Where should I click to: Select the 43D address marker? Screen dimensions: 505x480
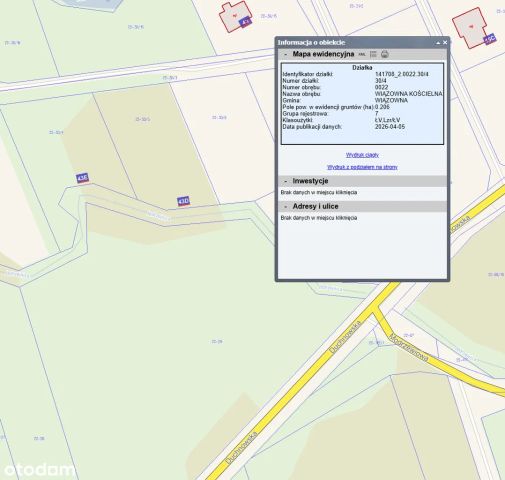coord(183,201)
